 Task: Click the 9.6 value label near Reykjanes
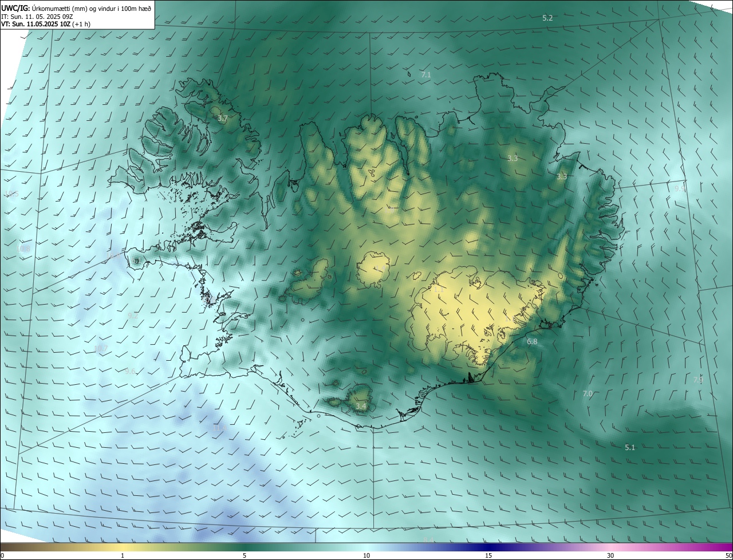[130, 372]
